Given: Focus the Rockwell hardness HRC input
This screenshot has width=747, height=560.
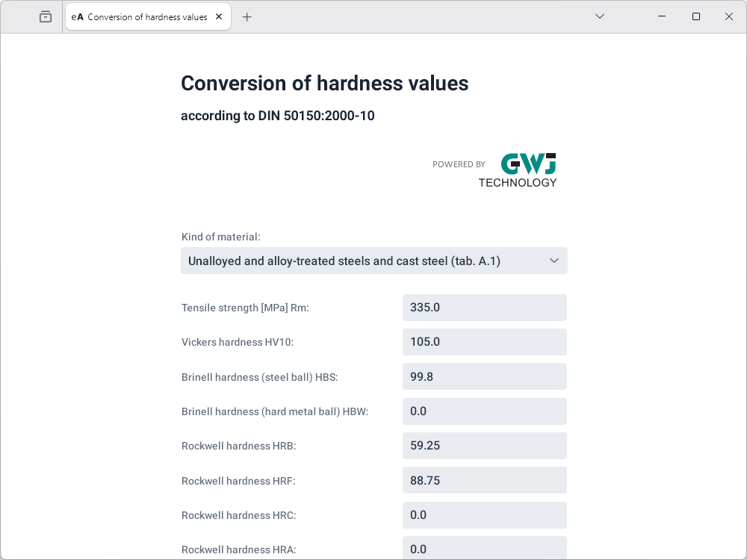Looking at the screenshot, I should 484,514.
